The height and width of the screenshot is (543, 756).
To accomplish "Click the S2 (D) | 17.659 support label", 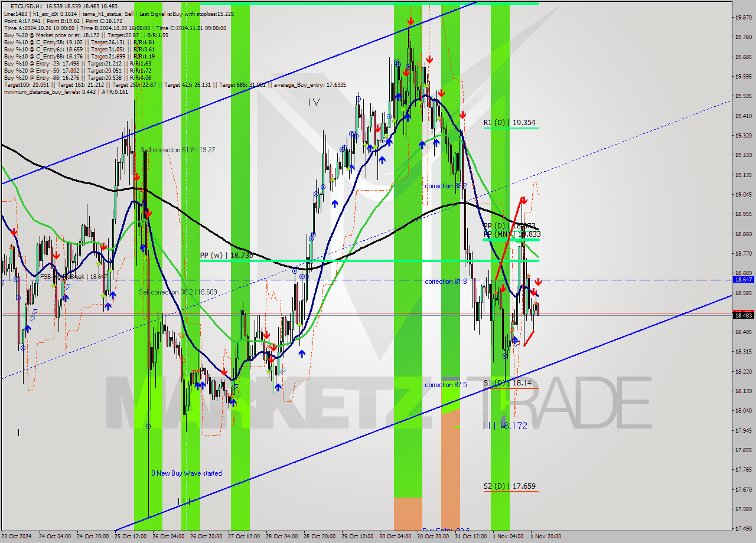I will (x=510, y=486).
